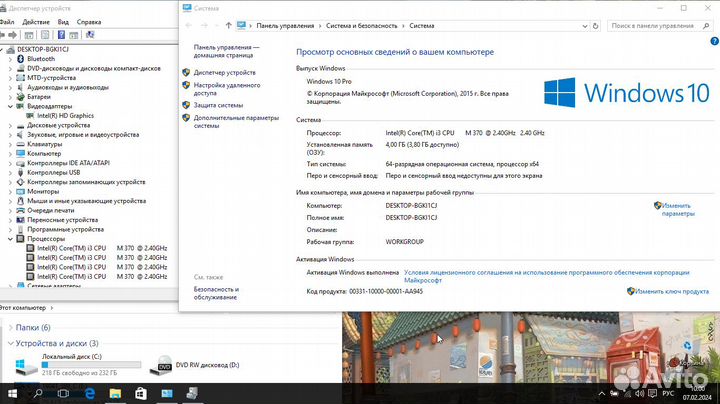Click the Аудиовходы и аудиовыходы speaker icon

click(x=20, y=87)
